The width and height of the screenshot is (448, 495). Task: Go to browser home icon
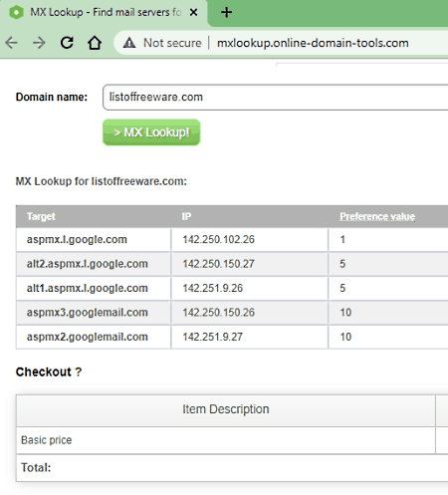coord(95,43)
